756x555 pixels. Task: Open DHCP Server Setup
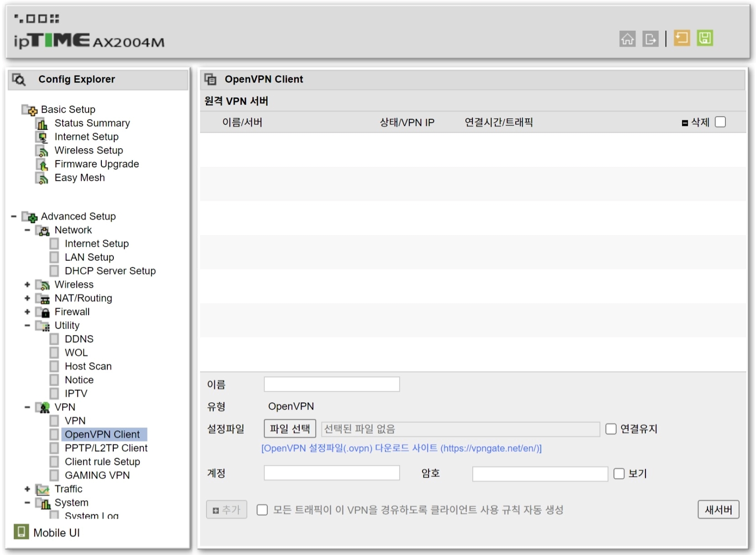110,271
